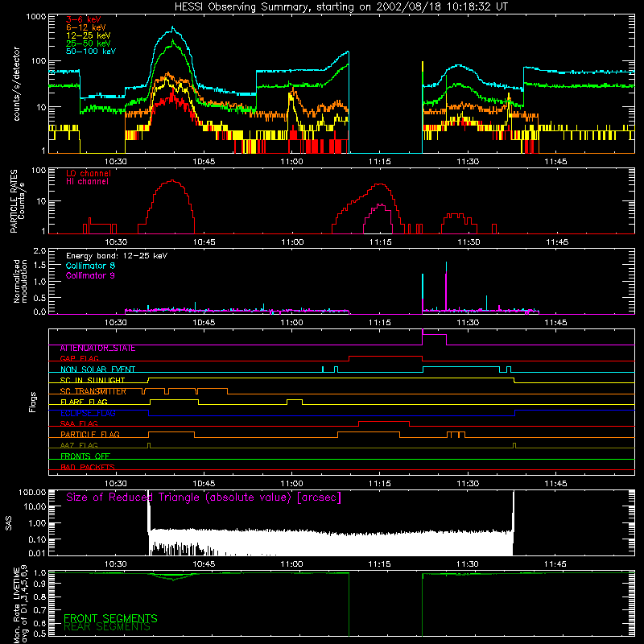Click the FRONTS_OFF flag label
Image resolution: width=644 pixels, height=644 pixels.
point(85,456)
